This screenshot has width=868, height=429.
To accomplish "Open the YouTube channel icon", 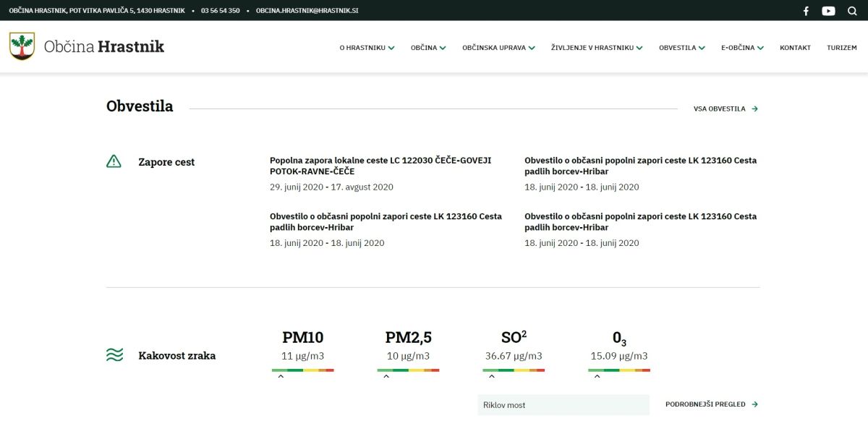I will point(828,11).
